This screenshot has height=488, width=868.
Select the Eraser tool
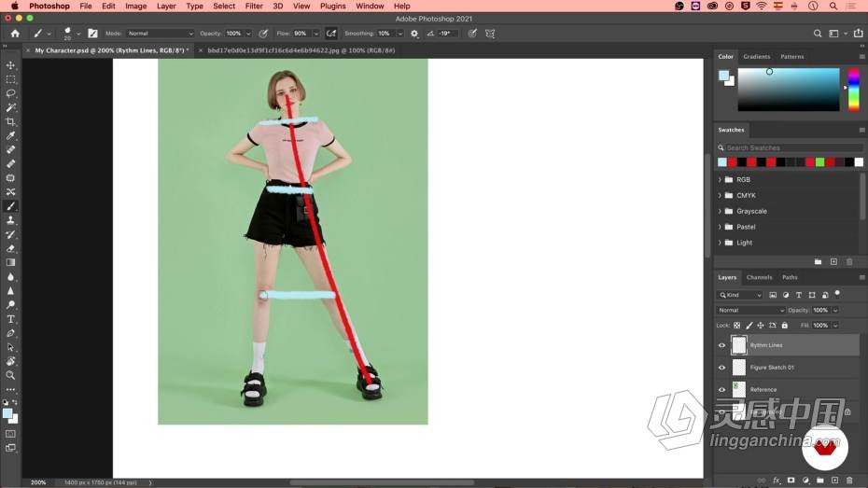[10, 248]
